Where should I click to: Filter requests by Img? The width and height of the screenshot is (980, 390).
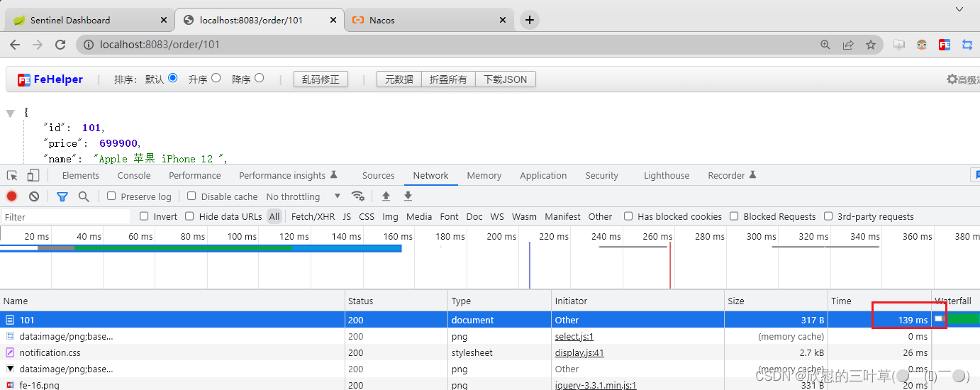[390, 216]
